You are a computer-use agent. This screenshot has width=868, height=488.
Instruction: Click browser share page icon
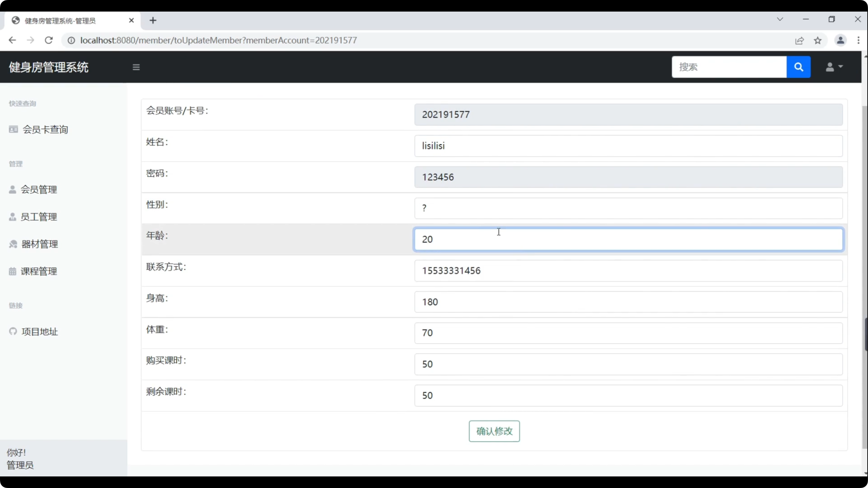point(799,40)
